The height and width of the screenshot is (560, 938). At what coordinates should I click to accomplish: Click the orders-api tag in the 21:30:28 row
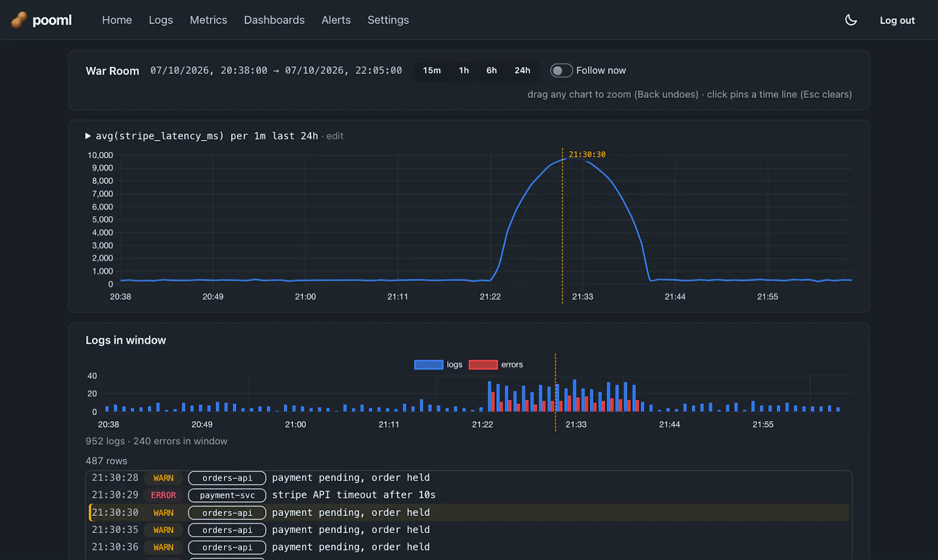pyautogui.click(x=227, y=478)
